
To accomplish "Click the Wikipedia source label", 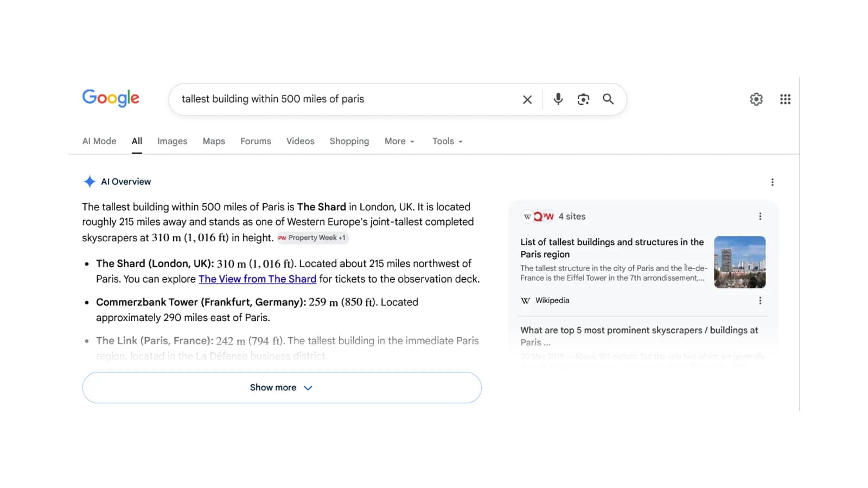I will pos(552,300).
